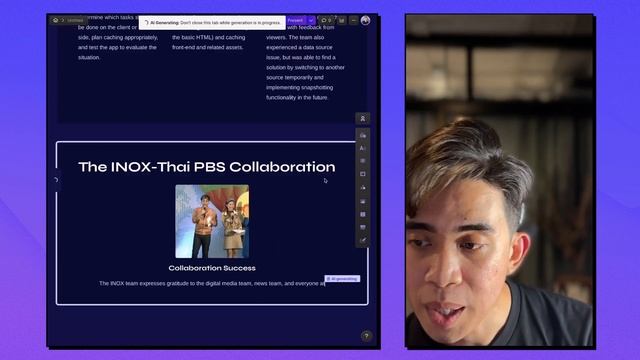Screen dimensions: 640x360
Task: Open the Untitled breadcrumb title
Action: pos(75,20)
